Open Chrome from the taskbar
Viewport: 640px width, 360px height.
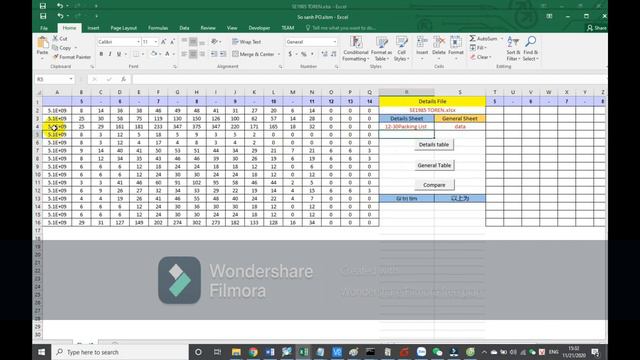(x=253, y=352)
